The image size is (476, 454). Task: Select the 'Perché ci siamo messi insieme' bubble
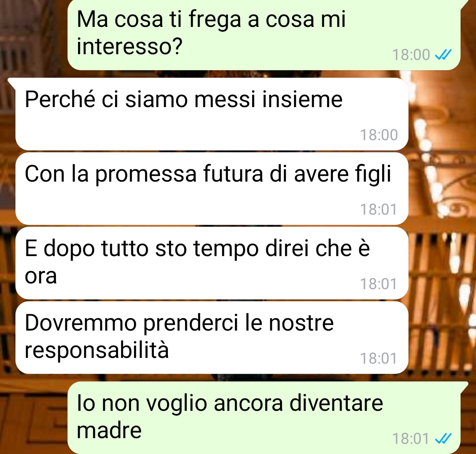pyautogui.click(x=212, y=114)
